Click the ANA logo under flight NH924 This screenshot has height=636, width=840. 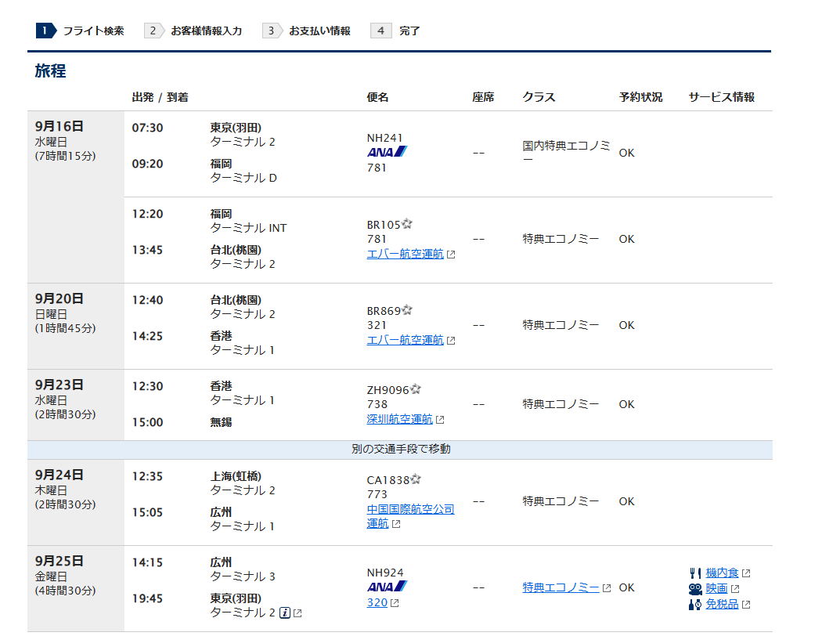(x=388, y=586)
